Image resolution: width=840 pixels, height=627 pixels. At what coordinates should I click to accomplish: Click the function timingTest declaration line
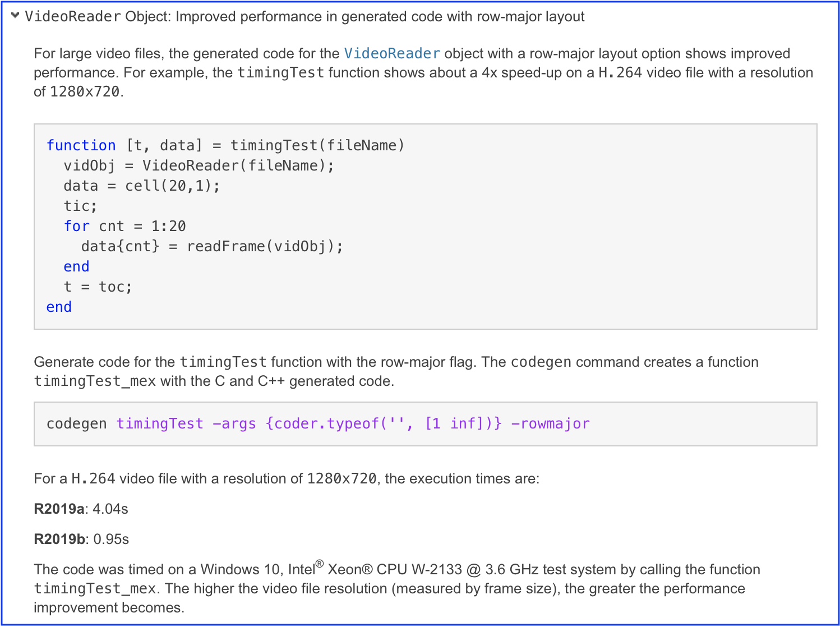click(225, 146)
